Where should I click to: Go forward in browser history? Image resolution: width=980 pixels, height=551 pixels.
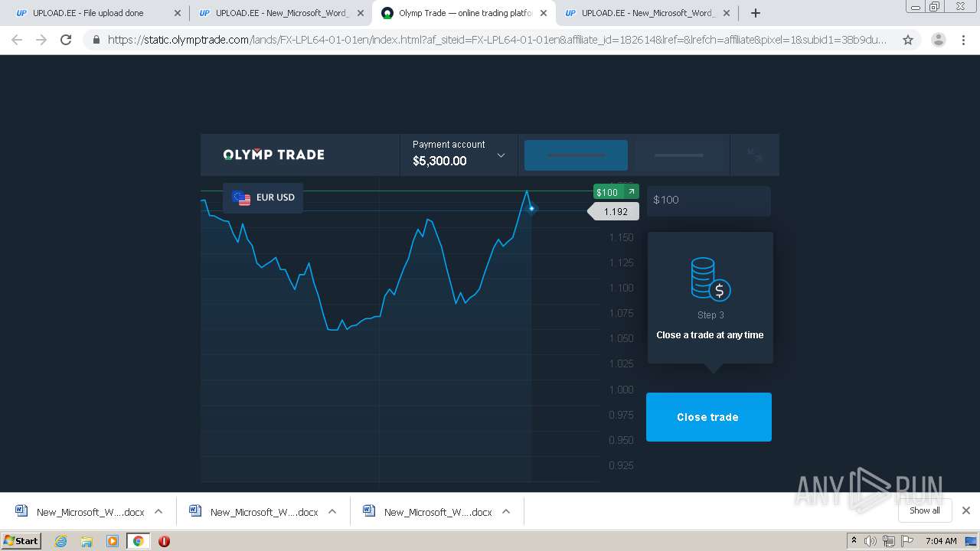[x=41, y=40]
